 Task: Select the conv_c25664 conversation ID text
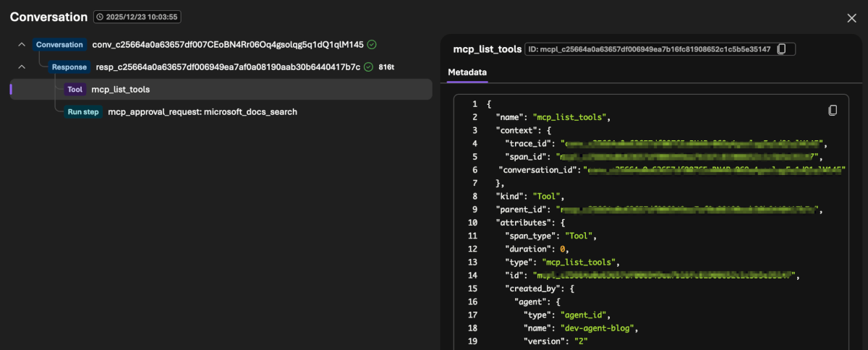click(228, 45)
